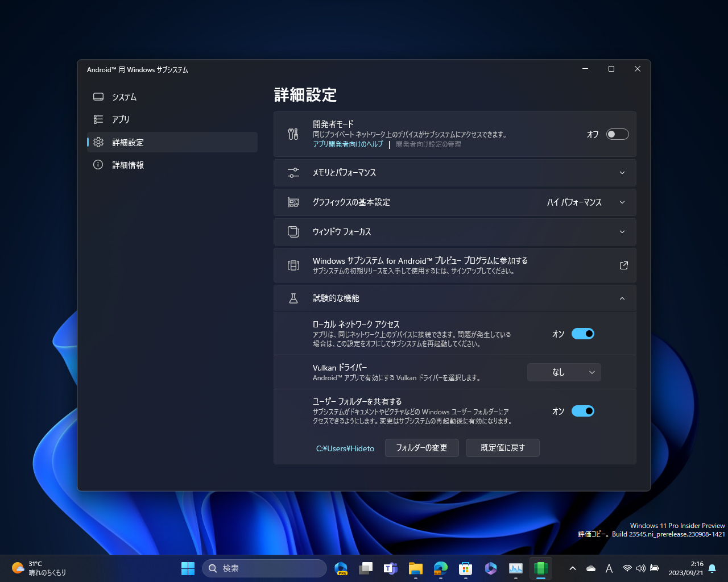
Task: Turn off ユーザー フォルダーを共有する
Action: click(x=582, y=411)
